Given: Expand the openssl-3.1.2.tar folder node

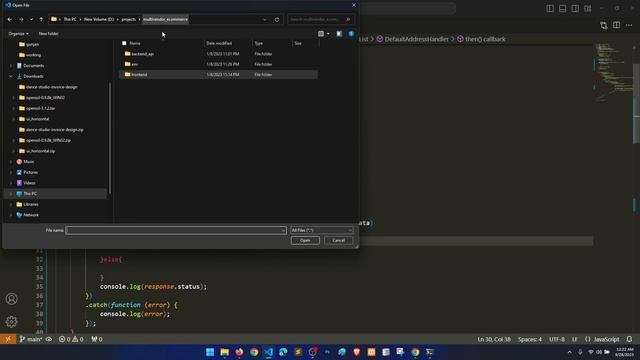Looking at the screenshot, I should click(x=13, y=108).
